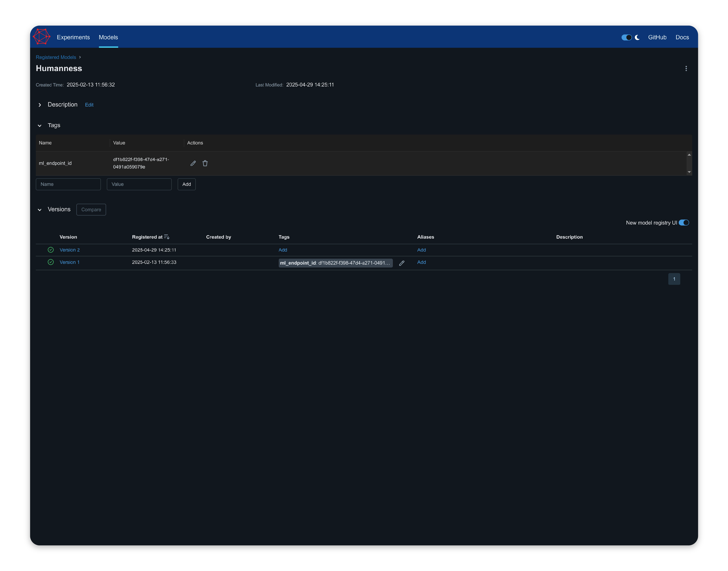Image resolution: width=728 pixels, height=571 pixels.
Task: Add an alias to Version 1
Action: pyautogui.click(x=421, y=262)
